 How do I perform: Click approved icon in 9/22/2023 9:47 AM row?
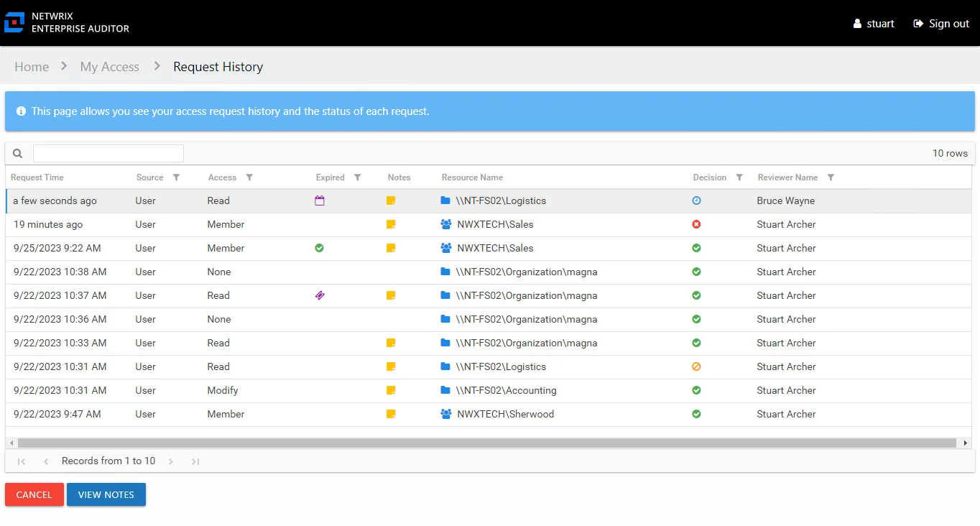[696, 415]
